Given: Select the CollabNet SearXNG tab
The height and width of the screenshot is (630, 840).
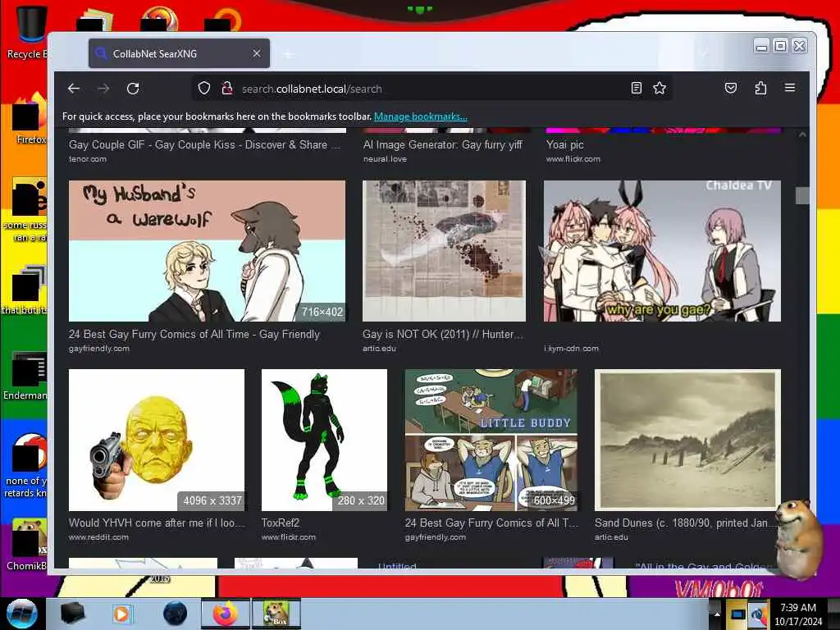Looking at the screenshot, I should [179, 53].
